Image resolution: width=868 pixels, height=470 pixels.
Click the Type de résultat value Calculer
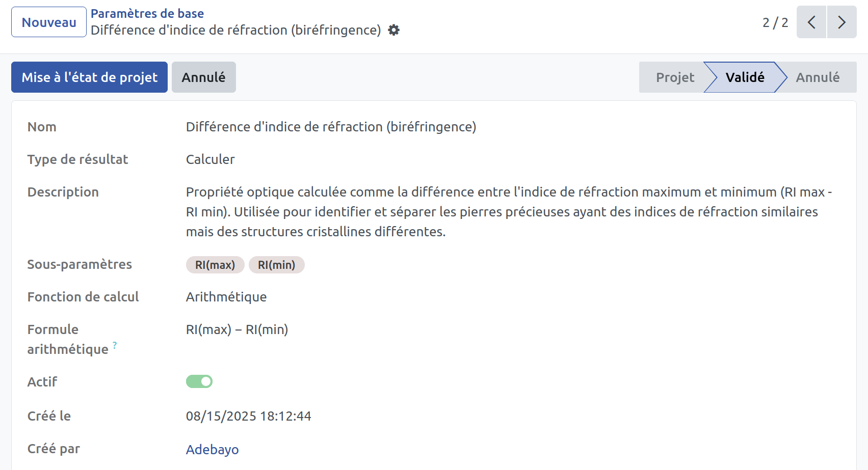[x=210, y=159]
